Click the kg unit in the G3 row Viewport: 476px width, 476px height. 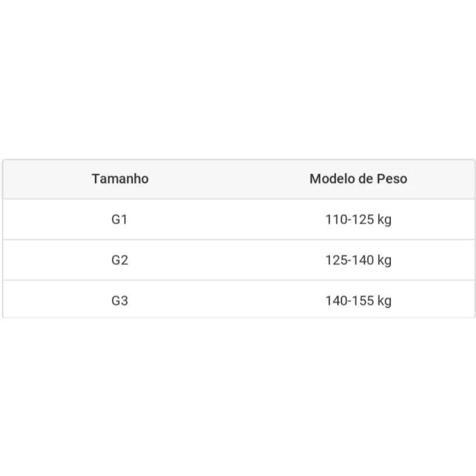pos(384,301)
